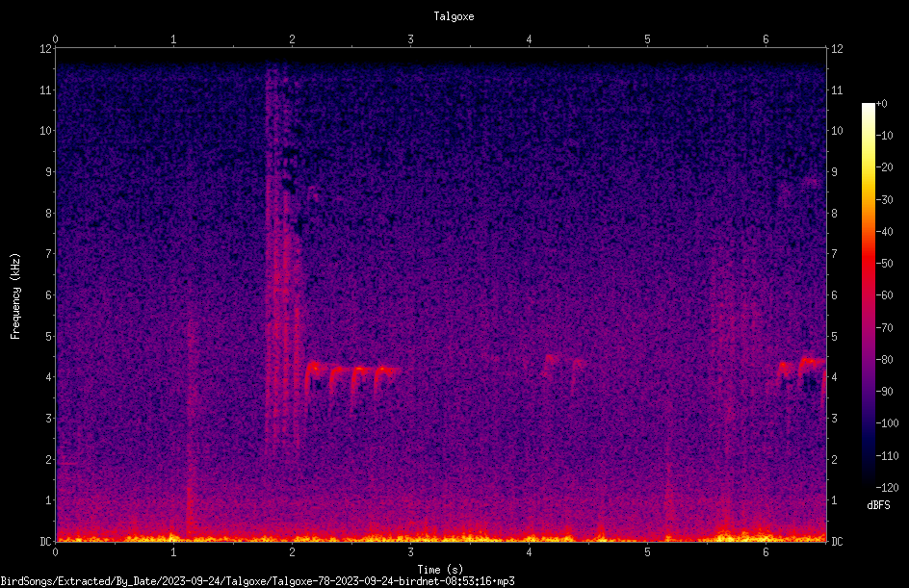Screen dimensions: 909x588
Task: Click the 8 kHz label on left axis
Action: 49,214
